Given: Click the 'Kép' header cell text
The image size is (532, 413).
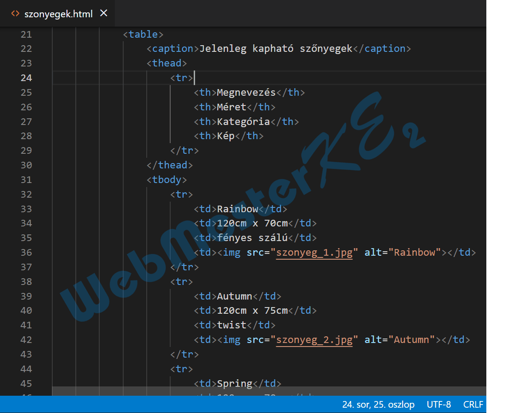Looking at the screenshot, I should click(x=226, y=136).
